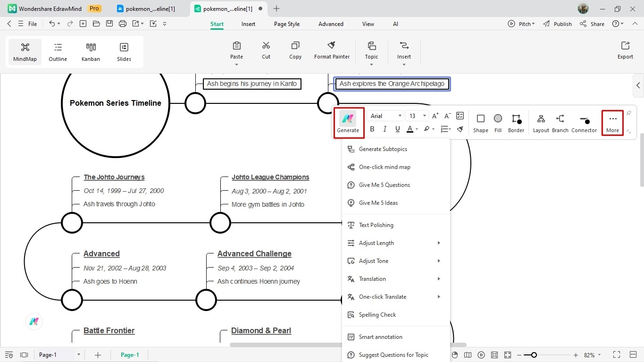Viewport: 644px width, 362px height.
Task: Click the horizontal scrollbar below canvas
Action: 348,345
